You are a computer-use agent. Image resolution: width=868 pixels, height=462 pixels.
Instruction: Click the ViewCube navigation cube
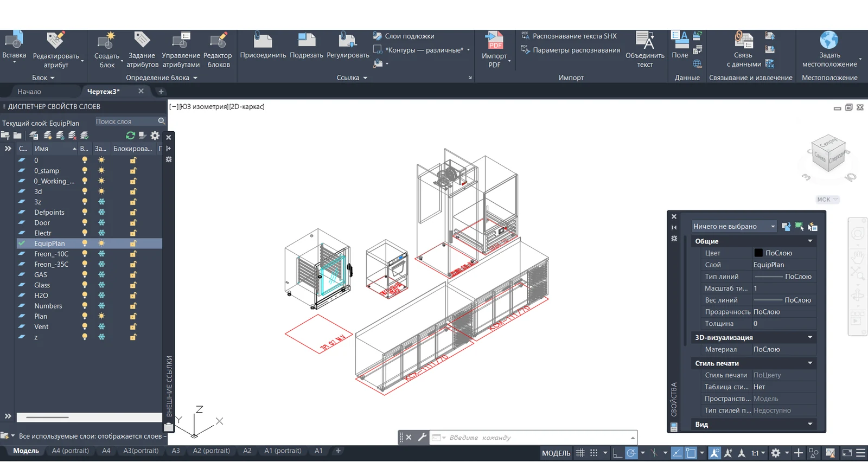coord(828,153)
